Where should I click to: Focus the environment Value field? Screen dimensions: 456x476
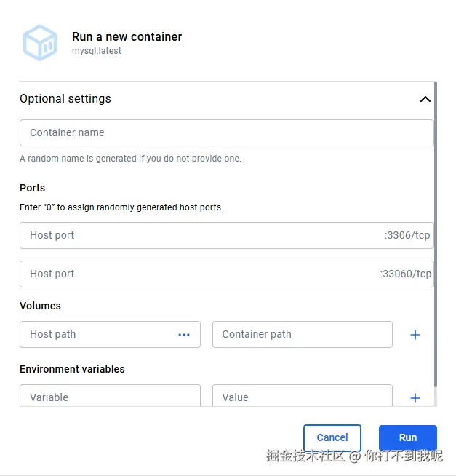(x=302, y=397)
